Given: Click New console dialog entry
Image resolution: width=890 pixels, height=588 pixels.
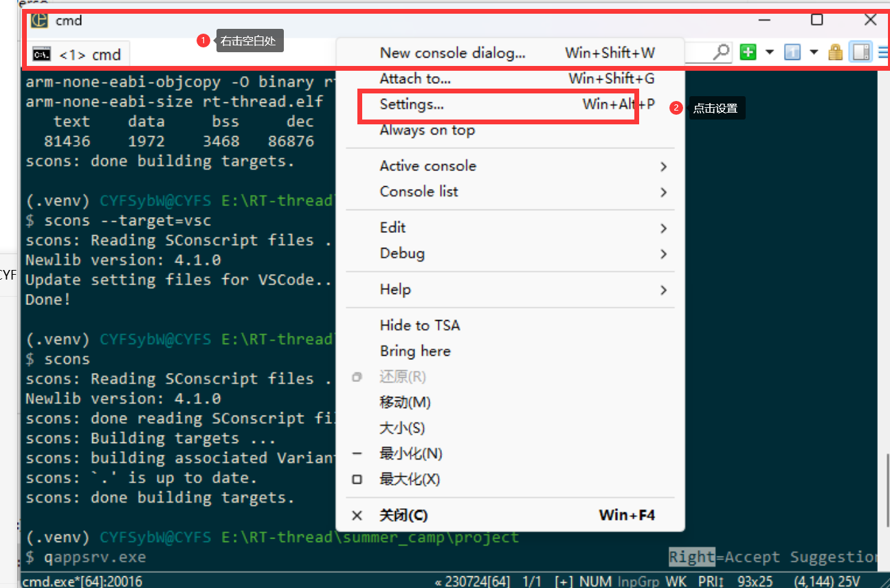Looking at the screenshot, I should tap(452, 52).
